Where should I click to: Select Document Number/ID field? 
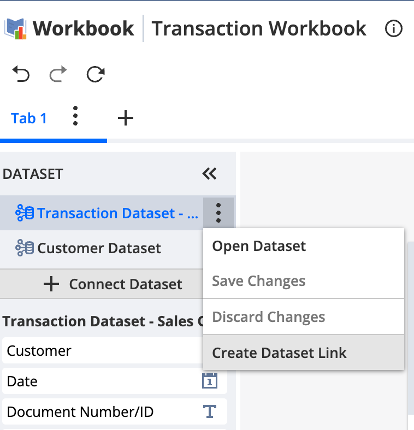pos(114,412)
